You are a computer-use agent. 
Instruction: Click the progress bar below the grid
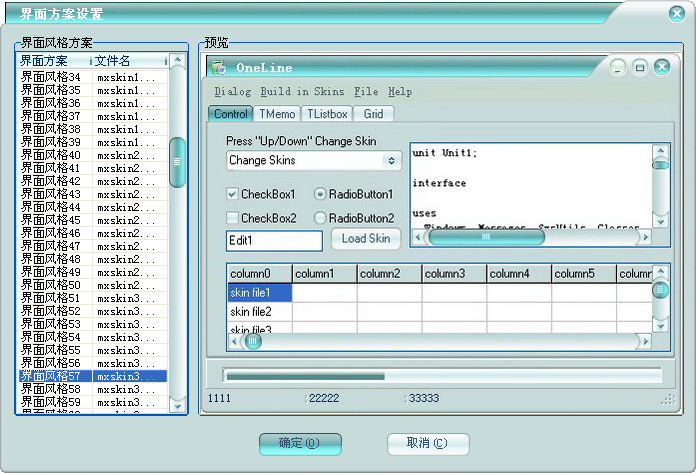tap(443, 376)
